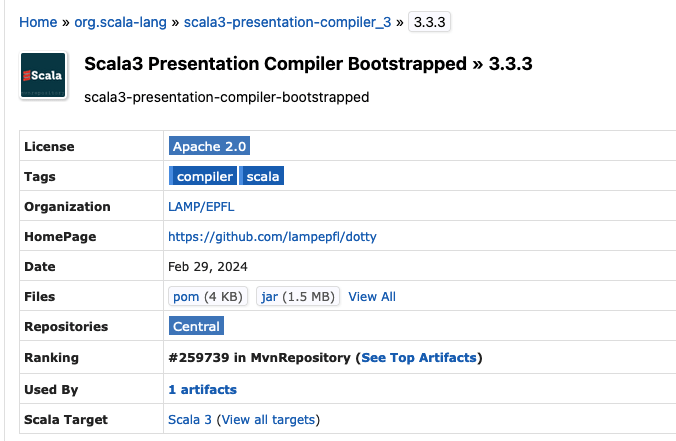Click the Tags row label
This screenshot has height=441, width=676.
point(40,177)
